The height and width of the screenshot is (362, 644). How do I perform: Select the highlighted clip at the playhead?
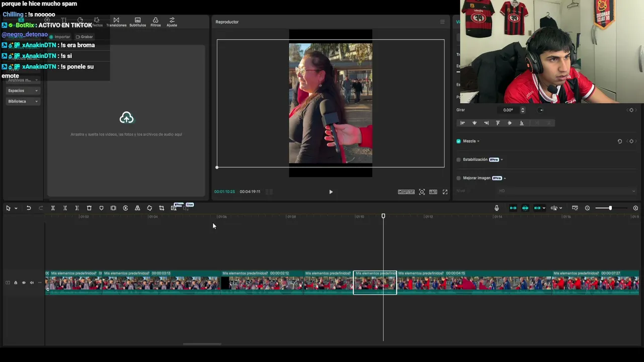click(375, 283)
